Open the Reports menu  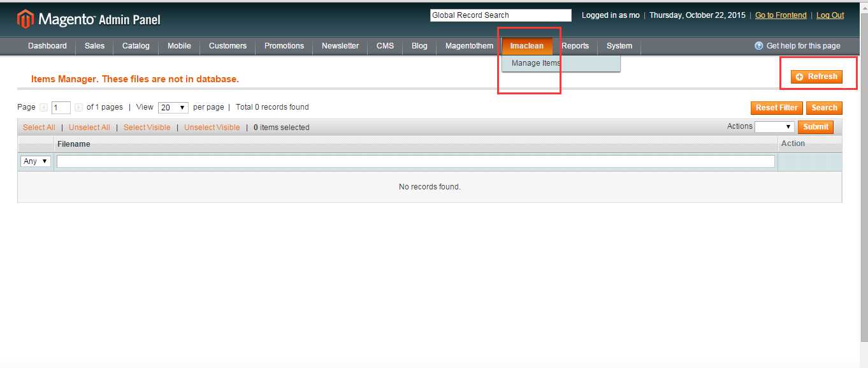(x=575, y=46)
